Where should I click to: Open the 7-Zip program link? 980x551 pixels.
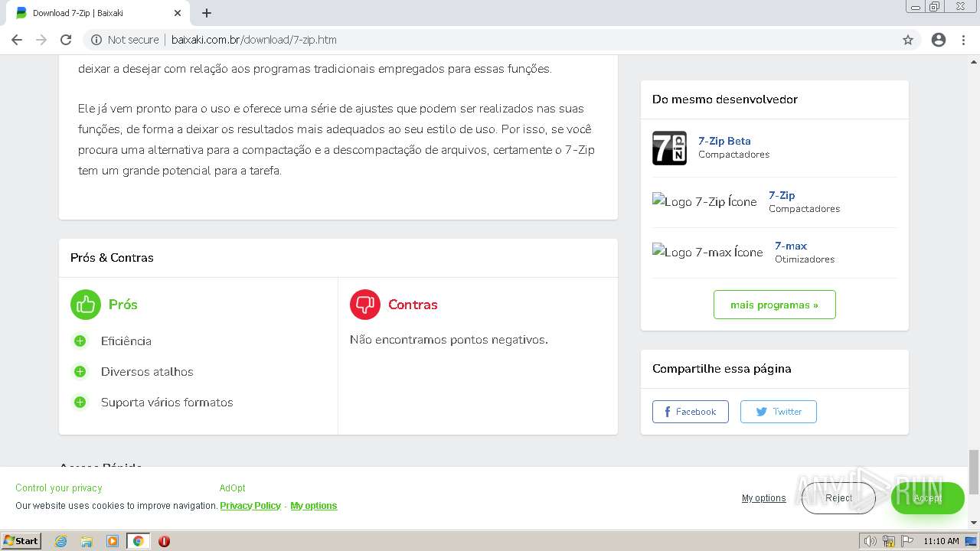[x=782, y=195]
